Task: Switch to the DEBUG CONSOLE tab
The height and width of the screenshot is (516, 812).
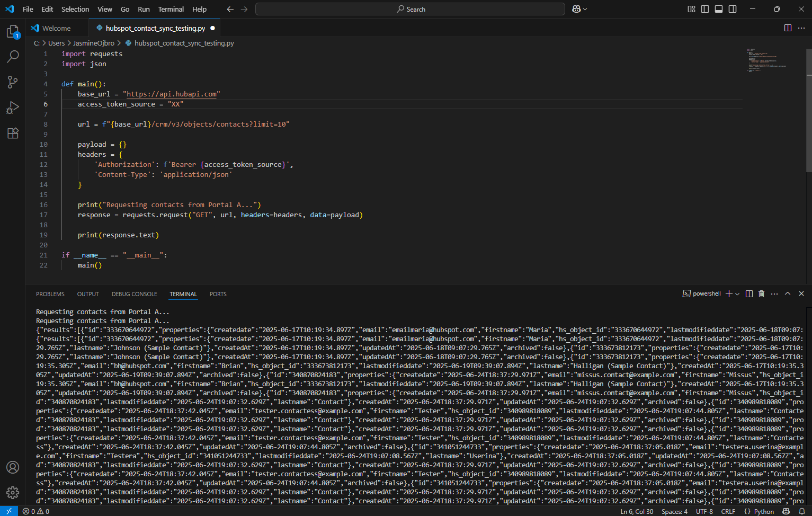Action: pos(134,293)
